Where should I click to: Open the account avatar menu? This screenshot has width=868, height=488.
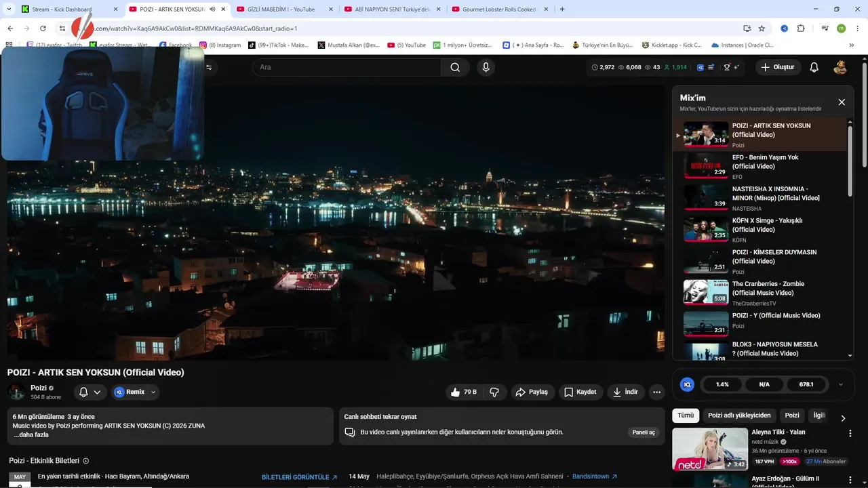[840, 67]
